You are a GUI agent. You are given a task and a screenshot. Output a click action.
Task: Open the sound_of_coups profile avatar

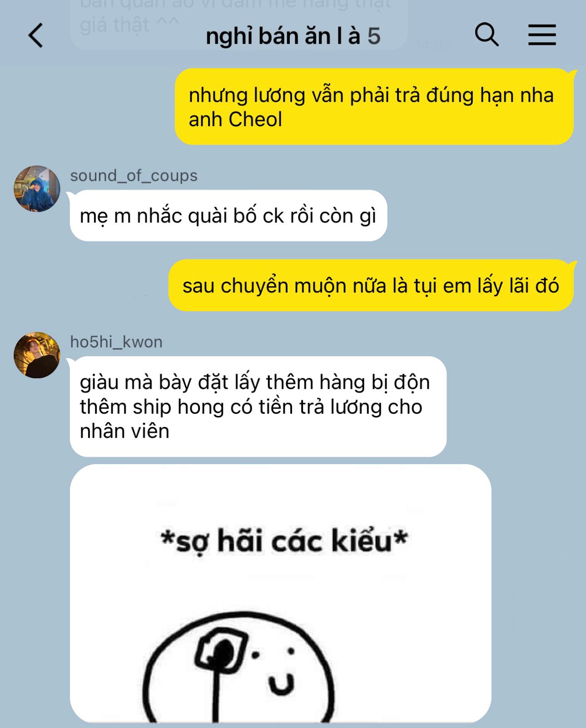point(37,188)
